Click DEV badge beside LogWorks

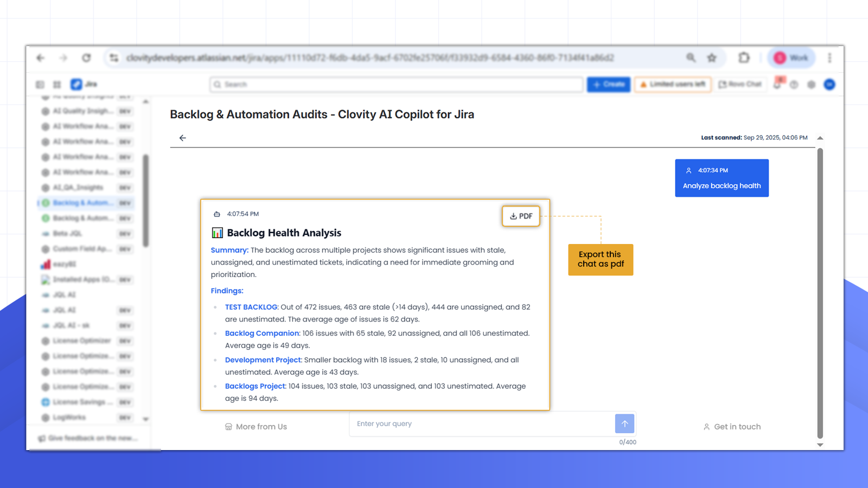point(125,418)
